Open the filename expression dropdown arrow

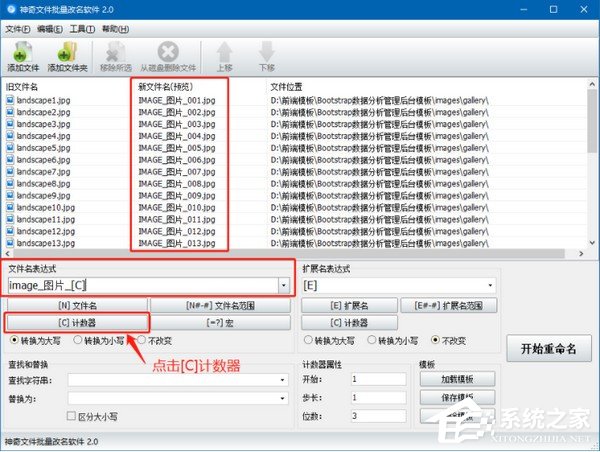click(284, 286)
